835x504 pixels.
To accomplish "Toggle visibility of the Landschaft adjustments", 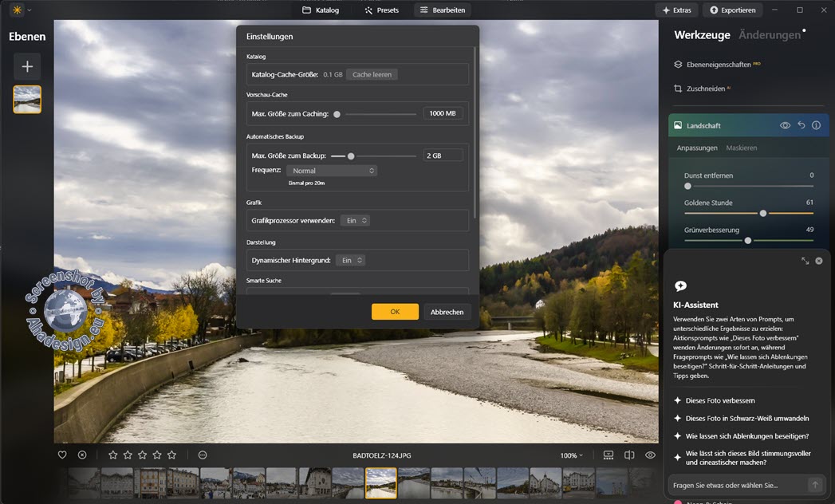I will tap(785, 126).
